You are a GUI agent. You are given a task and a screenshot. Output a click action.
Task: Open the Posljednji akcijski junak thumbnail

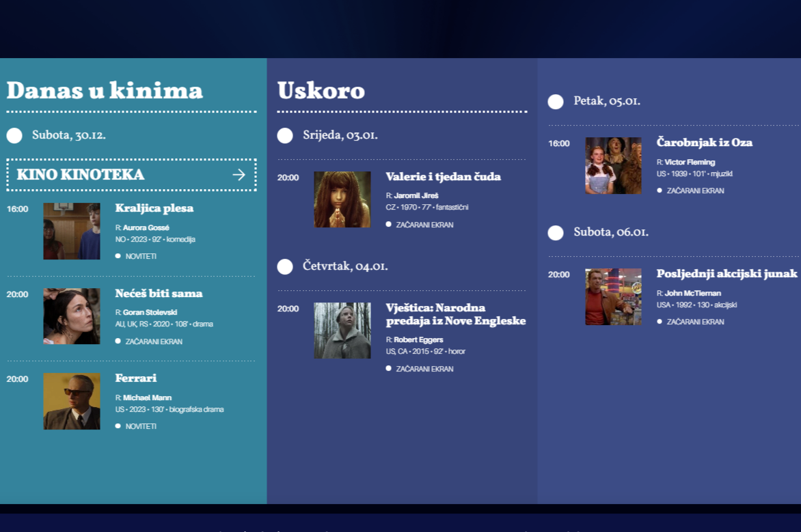pyautogui.click(x=613, y=296)
